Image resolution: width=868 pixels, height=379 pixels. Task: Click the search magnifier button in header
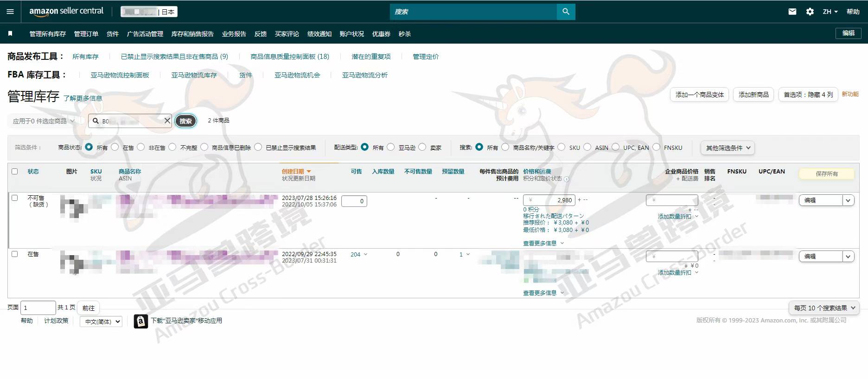click(x=566, y=12)
